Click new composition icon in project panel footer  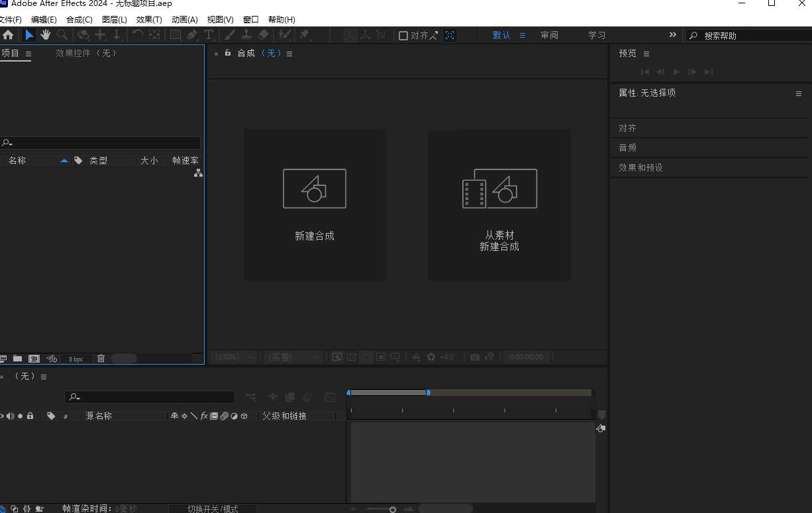(x=34, y=358)
